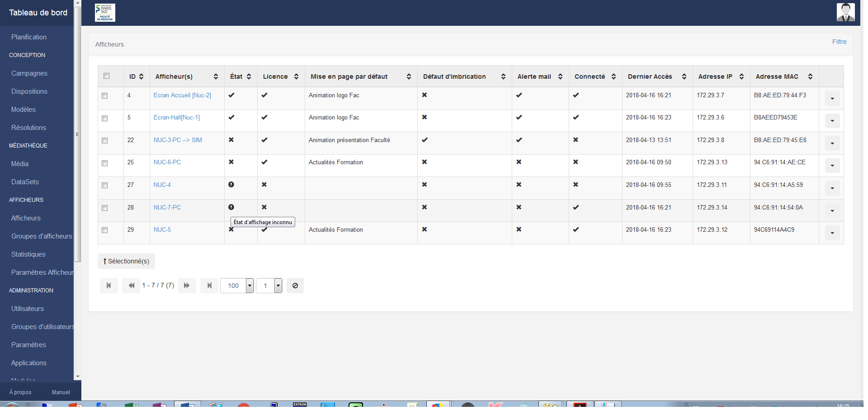Check the row for NUC-4
The width and height of the screenshot is (868, 420).
[x=105, y=186]
